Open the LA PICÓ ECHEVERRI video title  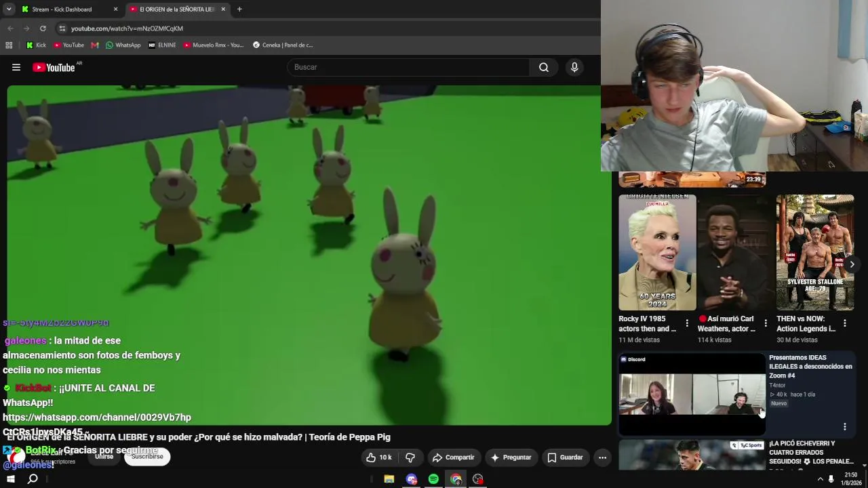tap(811, 453)
